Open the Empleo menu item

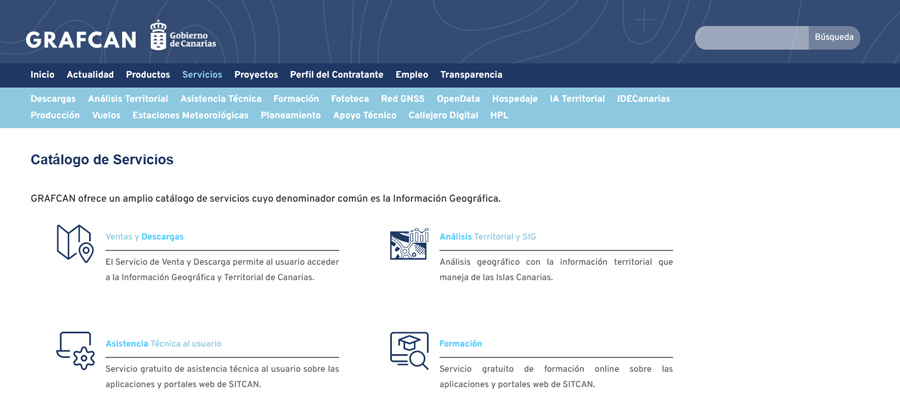pyautogui.click(x=412, y=75)
